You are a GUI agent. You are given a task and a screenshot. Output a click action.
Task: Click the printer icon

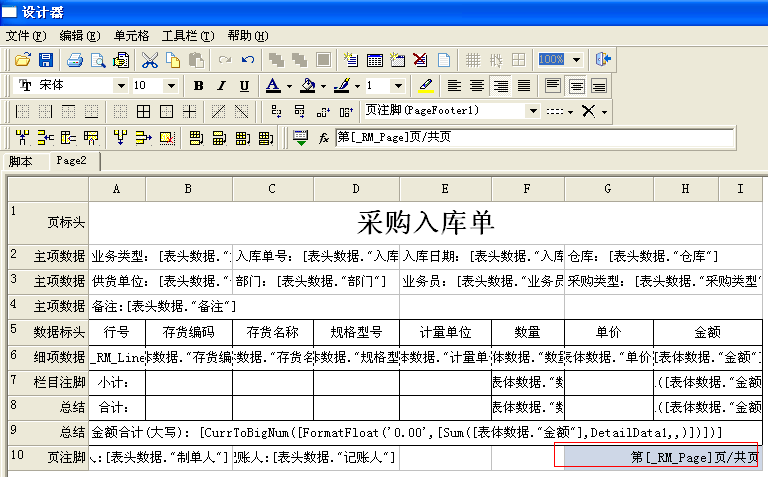click(x=75, y=60)
